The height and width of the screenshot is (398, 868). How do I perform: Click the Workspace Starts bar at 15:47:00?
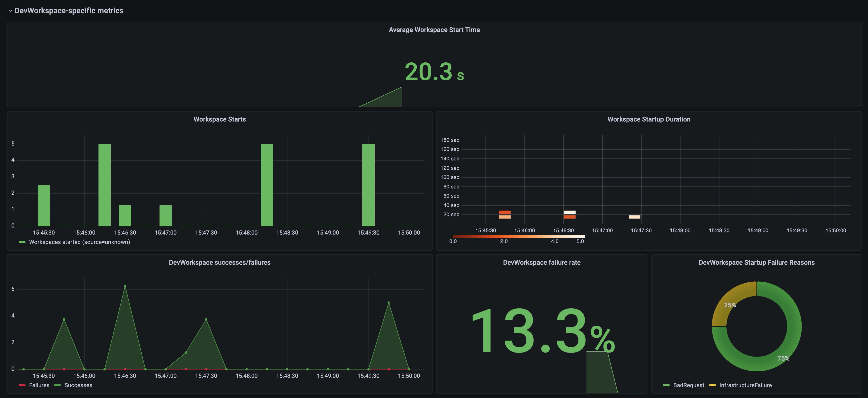pos(165,216)
